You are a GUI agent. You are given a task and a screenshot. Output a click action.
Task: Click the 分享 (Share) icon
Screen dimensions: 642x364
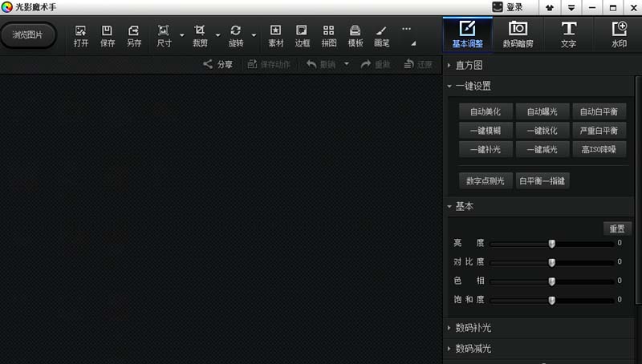pos(208,64)
